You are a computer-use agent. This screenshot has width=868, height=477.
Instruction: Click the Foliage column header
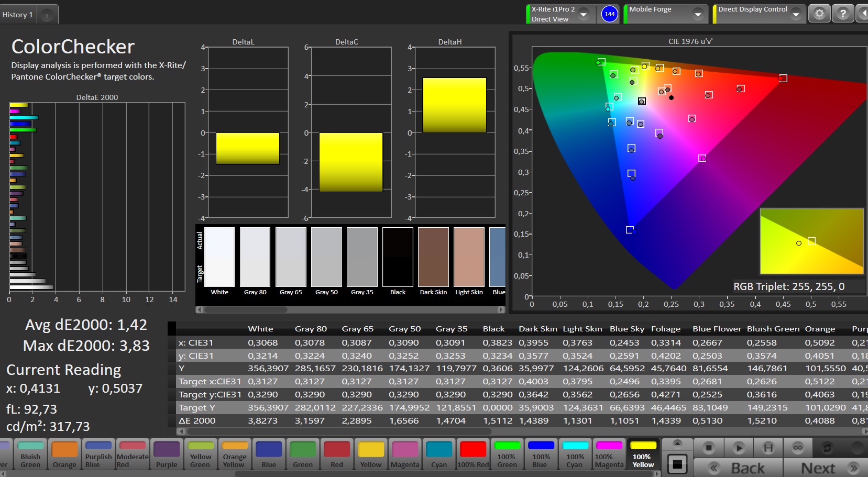[666, 329]
